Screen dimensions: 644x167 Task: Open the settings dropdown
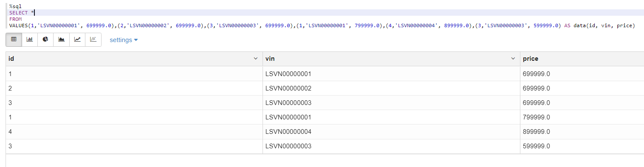click(124, 40)
